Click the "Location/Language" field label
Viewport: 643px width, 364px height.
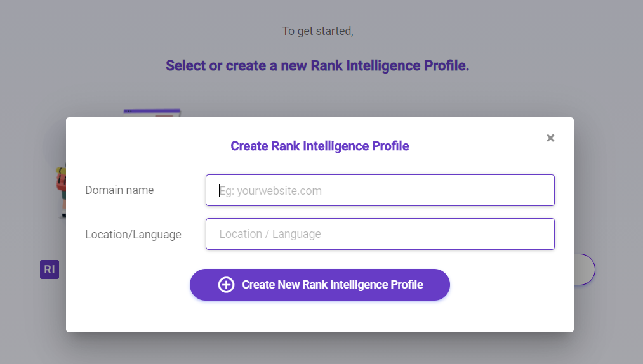click(133, 235)
